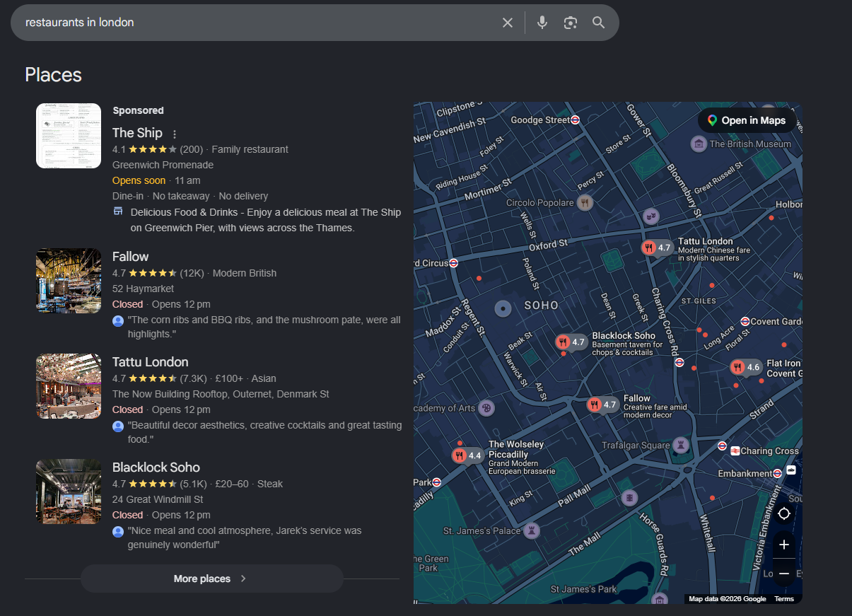Click Trafalgar Square landmark icon
This screenshot has height=616, width=852.
(x=681, y=446)
